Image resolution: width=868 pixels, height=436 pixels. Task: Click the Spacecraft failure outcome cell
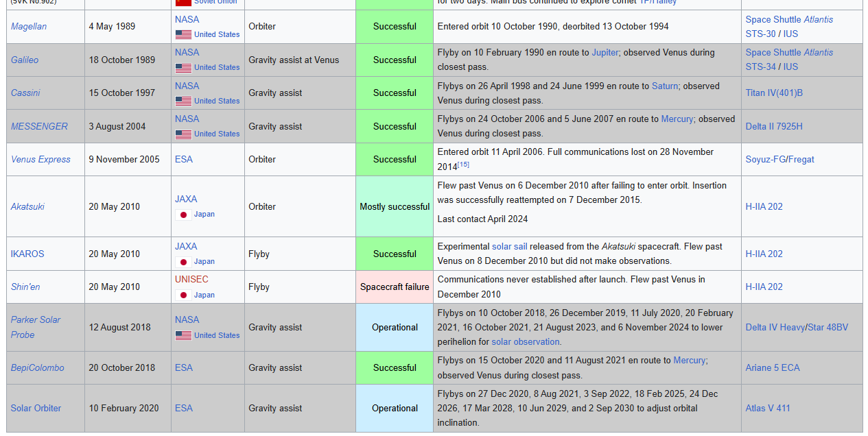pos(395,287)
